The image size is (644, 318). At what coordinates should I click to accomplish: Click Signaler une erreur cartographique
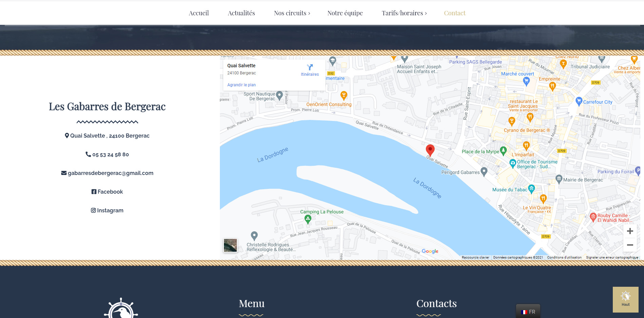612,258
